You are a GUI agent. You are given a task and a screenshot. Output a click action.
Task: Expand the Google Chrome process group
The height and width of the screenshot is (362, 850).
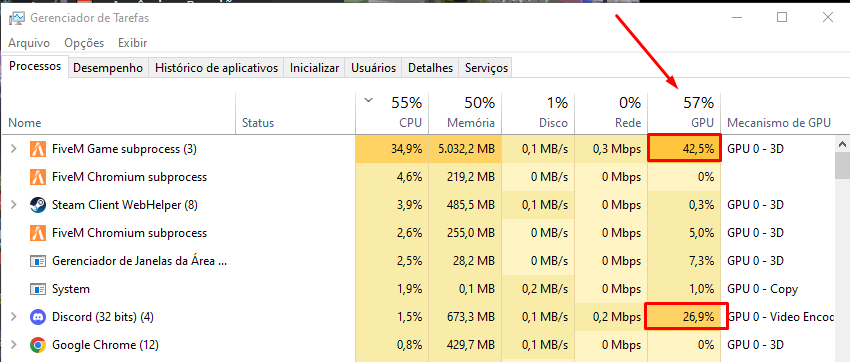(x=14, y=345)
